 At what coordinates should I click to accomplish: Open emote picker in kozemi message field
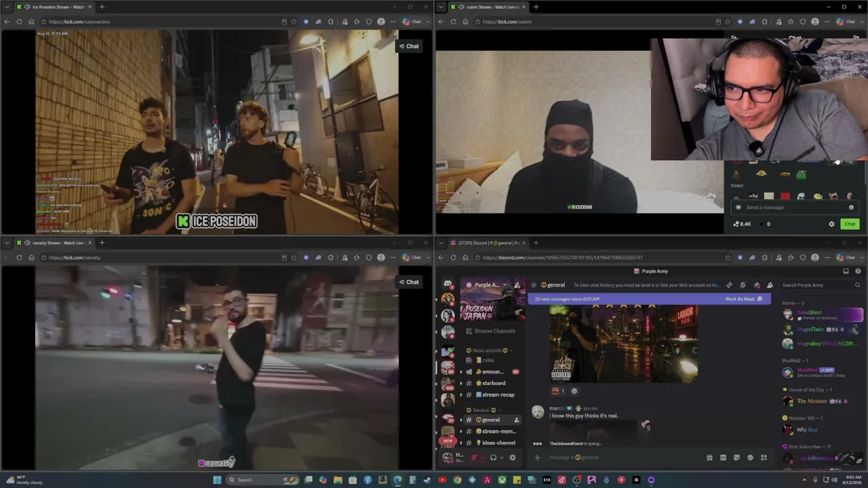[851, 207]
